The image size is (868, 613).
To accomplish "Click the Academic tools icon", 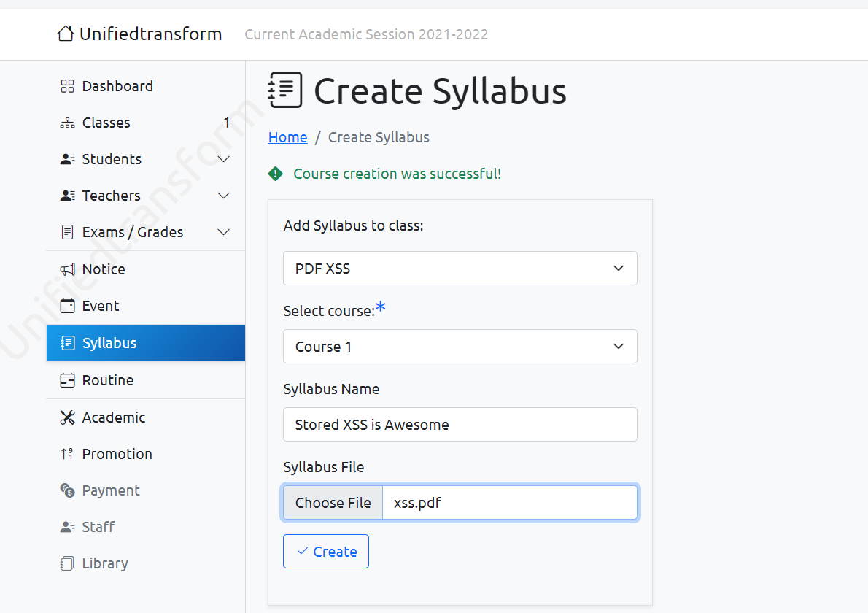I will (x=67, y=417).
